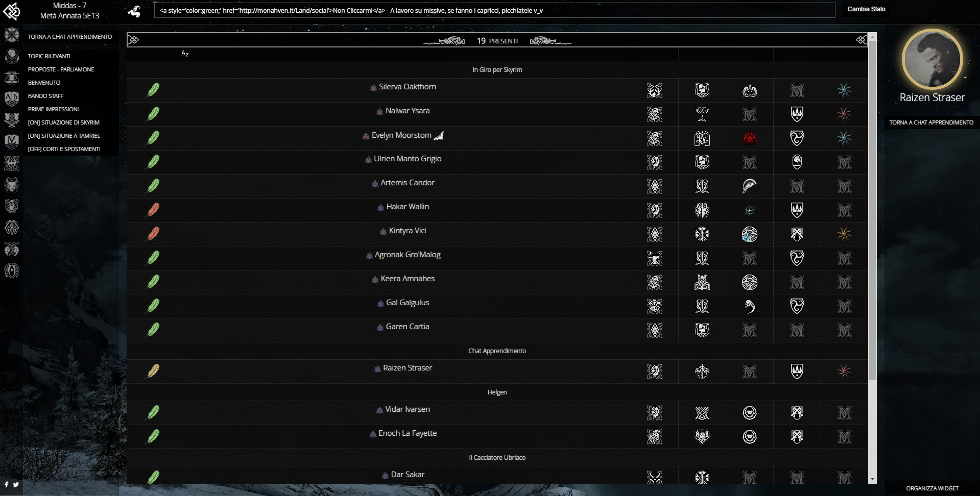Screen dimensions: 980x496
Task: Click the triskele icon beside status field
Action: (x=134, y=11)
